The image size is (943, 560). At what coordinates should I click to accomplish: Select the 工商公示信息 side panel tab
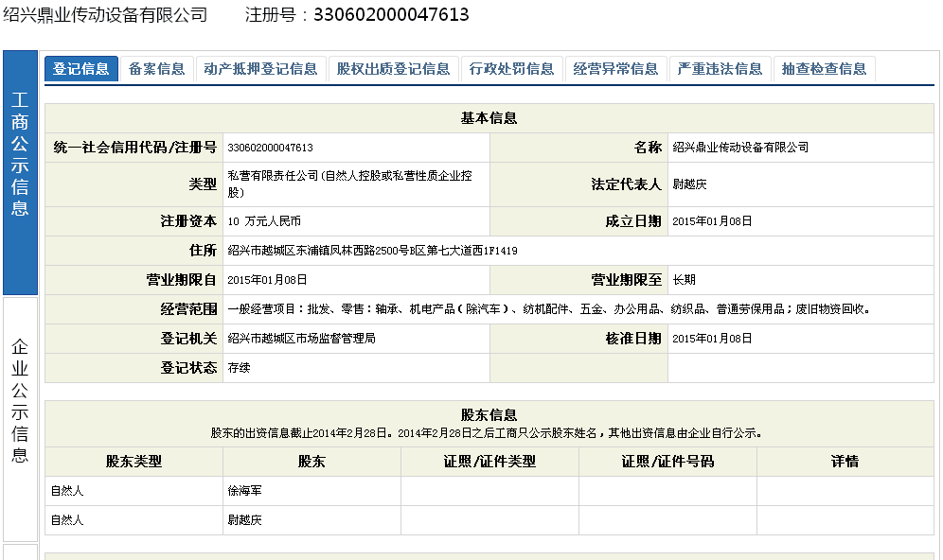[20, 172]
